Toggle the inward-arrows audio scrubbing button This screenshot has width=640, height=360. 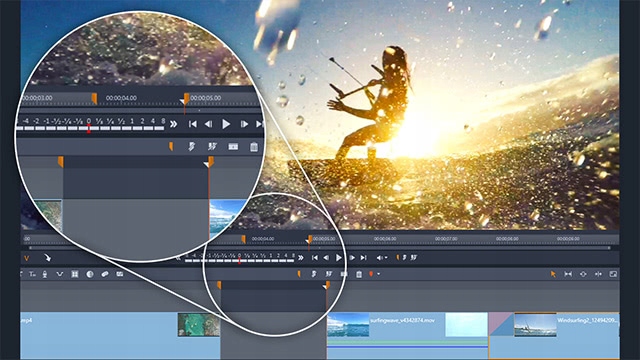[598, 274]
